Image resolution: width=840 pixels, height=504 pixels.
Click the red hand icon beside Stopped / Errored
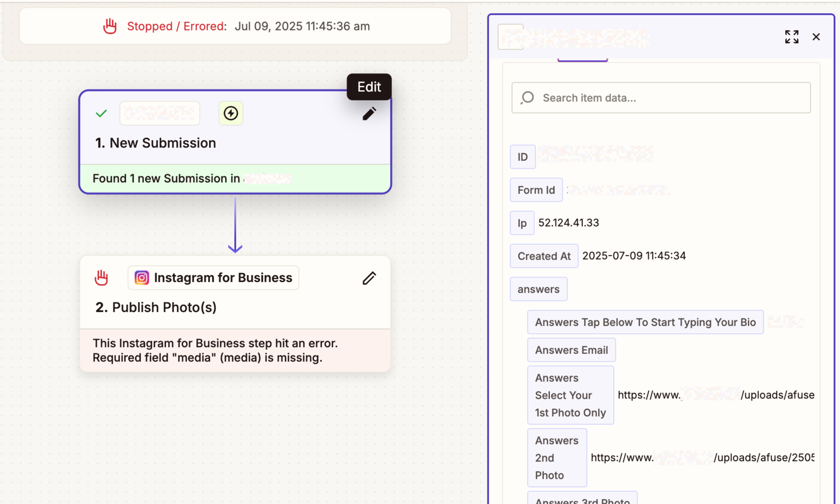tap(110, 26)
